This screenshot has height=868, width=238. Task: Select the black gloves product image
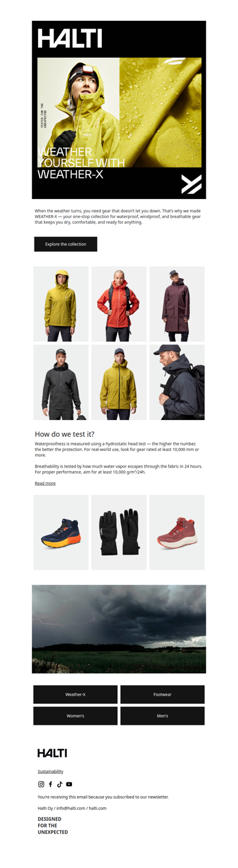coord(119,532)
